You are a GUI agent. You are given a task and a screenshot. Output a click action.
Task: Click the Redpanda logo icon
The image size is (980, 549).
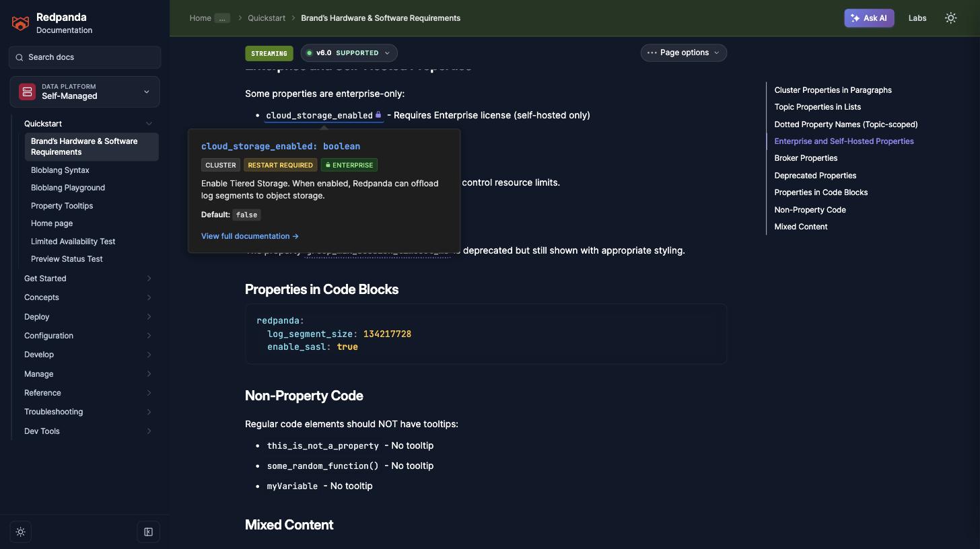[21, 24]
